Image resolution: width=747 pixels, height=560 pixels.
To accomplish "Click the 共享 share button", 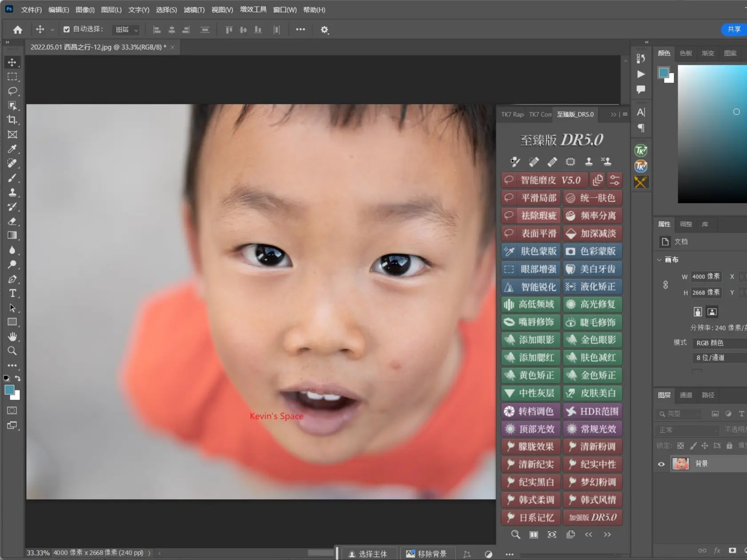I will click(x=734, y=29).
